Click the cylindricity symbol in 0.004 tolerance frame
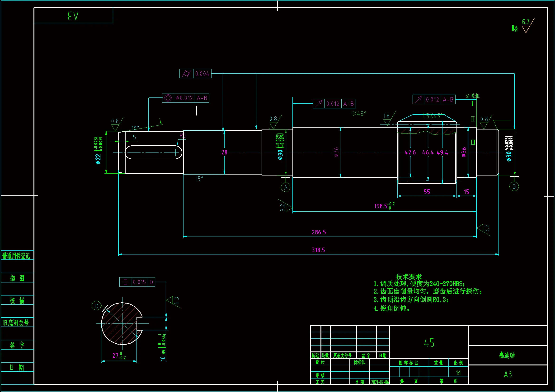The width and height of the screenshot is (555, 392). tap(186, 74)
